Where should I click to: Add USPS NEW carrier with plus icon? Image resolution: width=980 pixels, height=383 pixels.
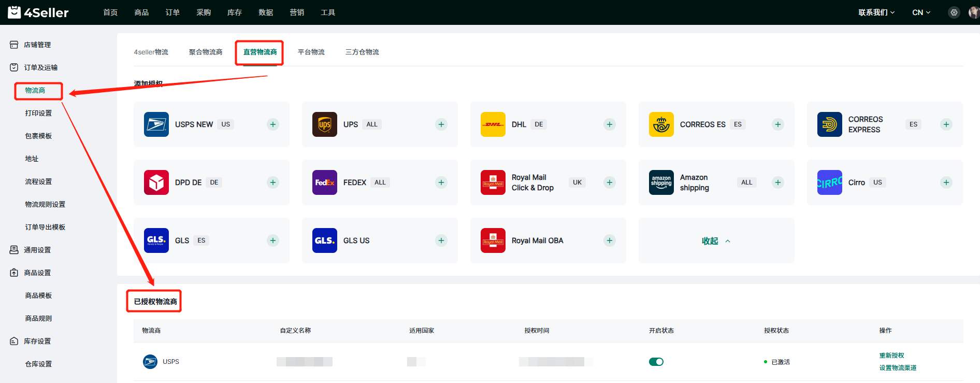273,124
